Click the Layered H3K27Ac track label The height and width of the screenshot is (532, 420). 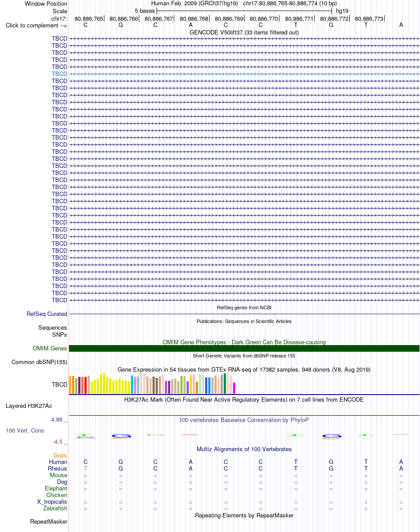[29, 406]
